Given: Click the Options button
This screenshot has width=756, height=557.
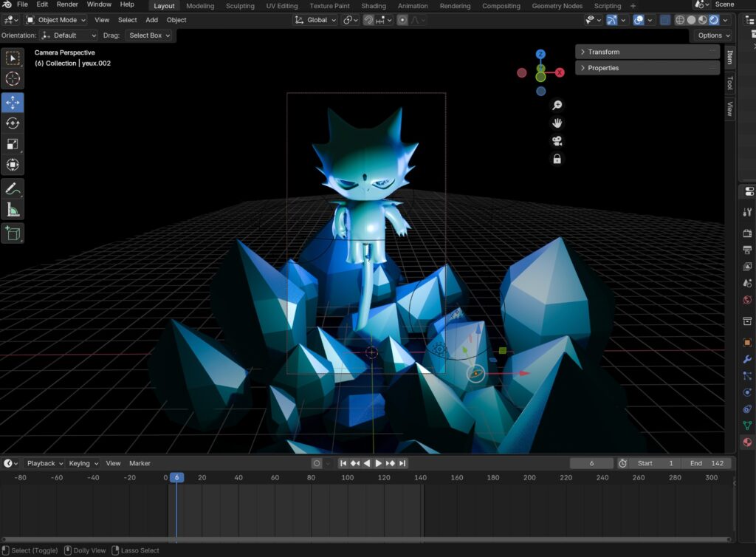Looking at the screenshot, I should coord(712,35).
